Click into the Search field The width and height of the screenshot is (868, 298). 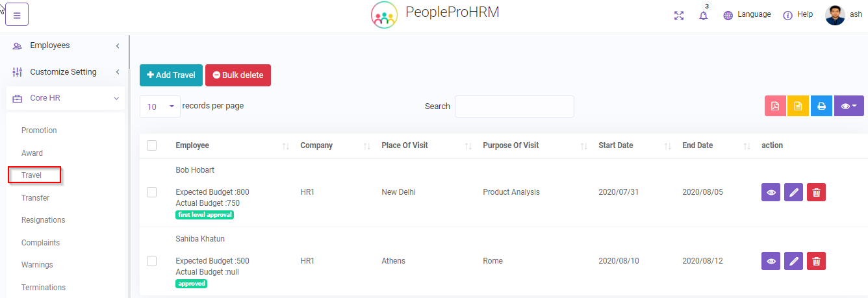[x=514, y=106]
